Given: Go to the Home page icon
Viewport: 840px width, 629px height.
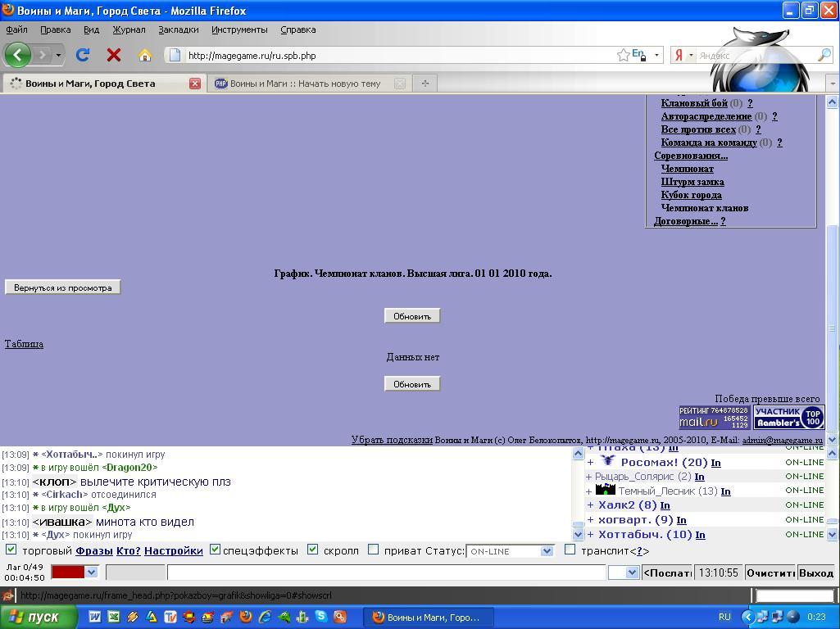Looking at the screenshot, I should (144, 55).
